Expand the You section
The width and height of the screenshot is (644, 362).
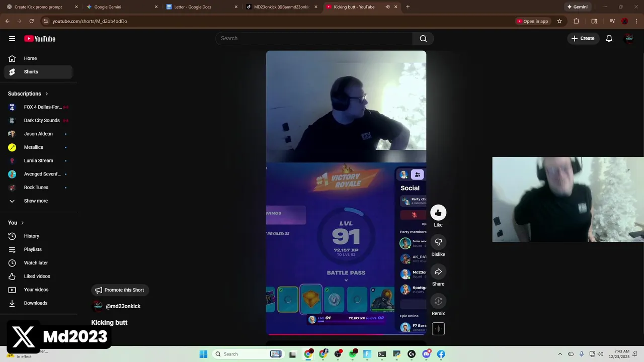coord(16,223)
